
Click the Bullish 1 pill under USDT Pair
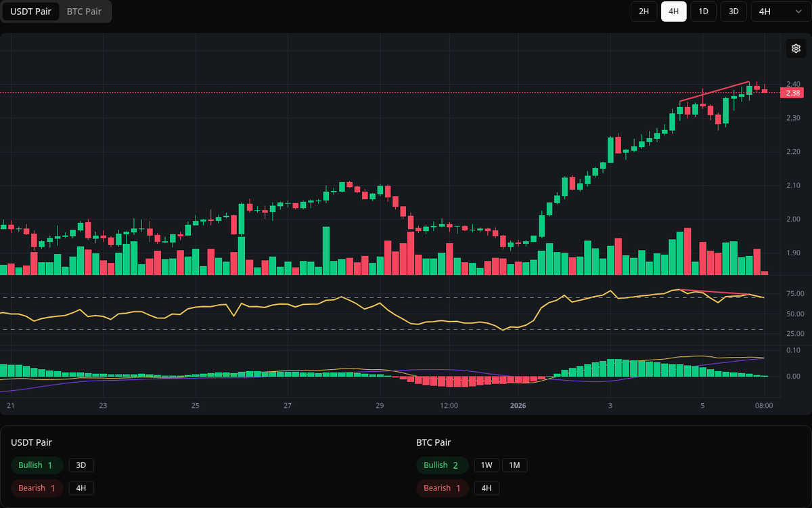click(x=37, y=465)
